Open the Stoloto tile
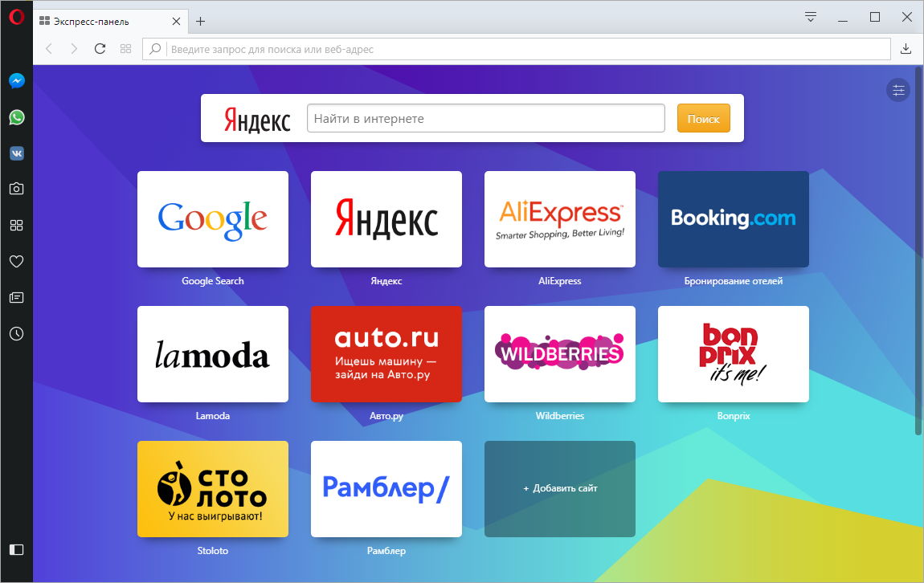 click(213, 489)
